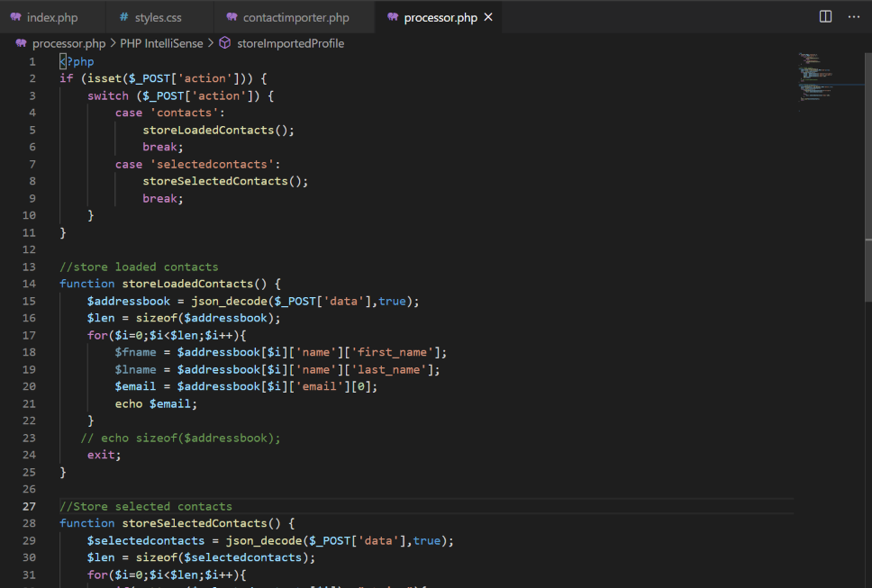Click the "case 'contacts':" line
This screenshot has width=872, height=588.
point(170,113)
